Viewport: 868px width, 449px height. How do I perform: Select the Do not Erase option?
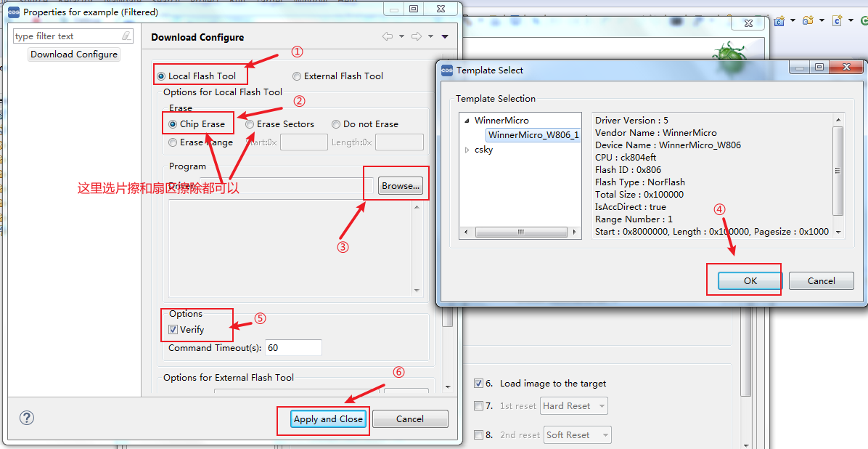click(x=336, y=124)
